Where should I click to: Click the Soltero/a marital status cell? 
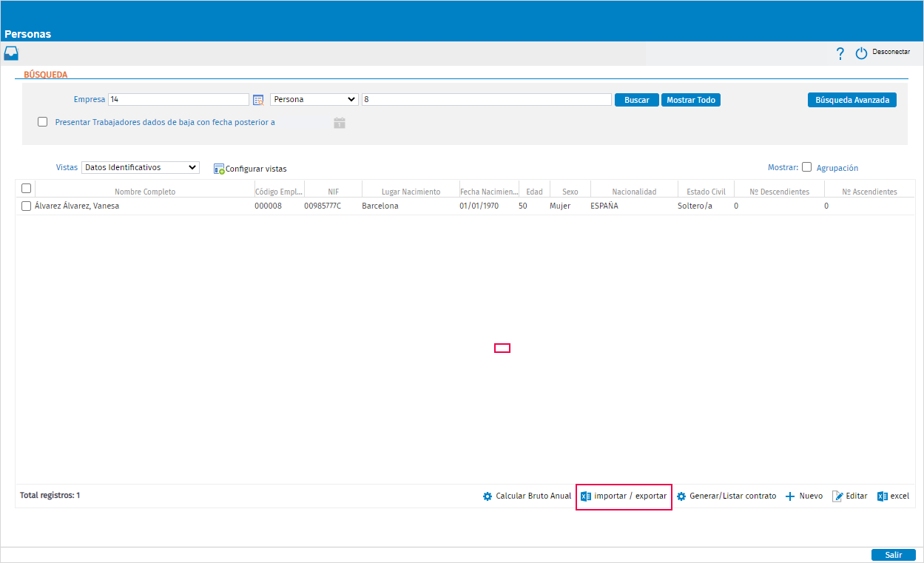click(x=695, y=206)
